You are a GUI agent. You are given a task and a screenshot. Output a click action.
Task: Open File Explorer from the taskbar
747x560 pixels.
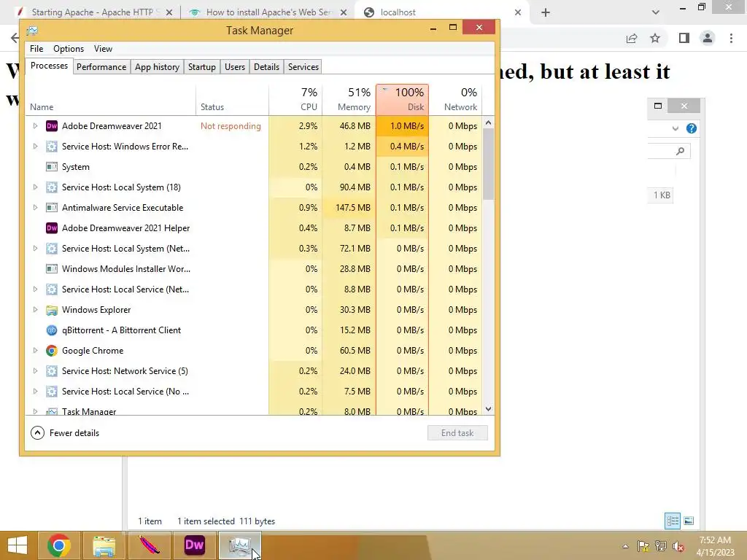click(104, 545)
